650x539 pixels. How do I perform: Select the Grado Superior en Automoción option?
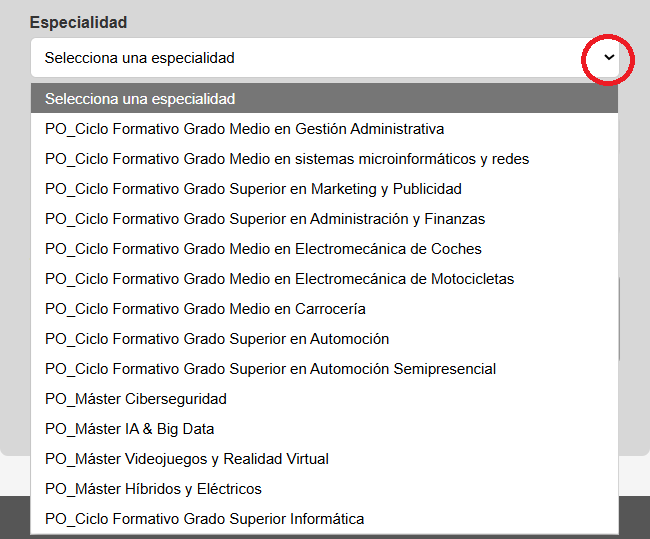coord(217,339)
